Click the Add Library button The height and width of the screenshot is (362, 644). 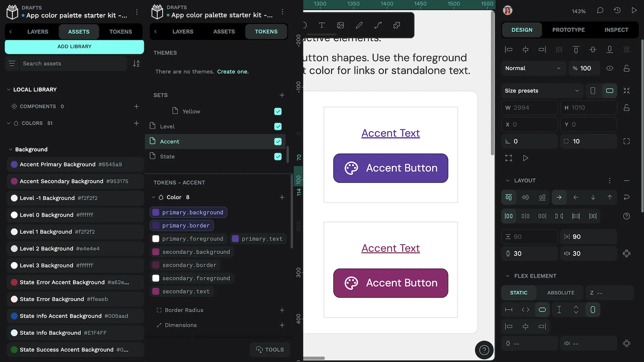(x=74, y=46)
